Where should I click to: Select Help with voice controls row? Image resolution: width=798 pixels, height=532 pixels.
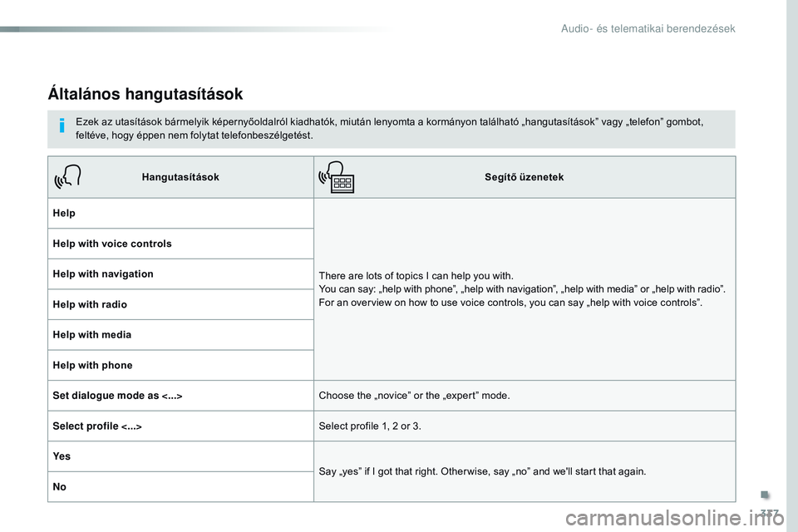pyautogui.click(x=180, y=244)
